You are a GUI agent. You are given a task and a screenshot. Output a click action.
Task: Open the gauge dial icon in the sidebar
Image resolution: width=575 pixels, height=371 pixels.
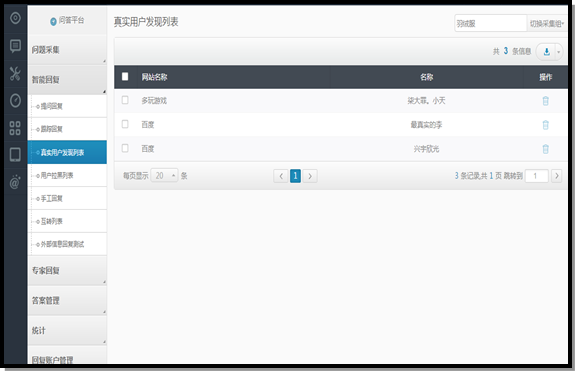[x=15, y=100]
